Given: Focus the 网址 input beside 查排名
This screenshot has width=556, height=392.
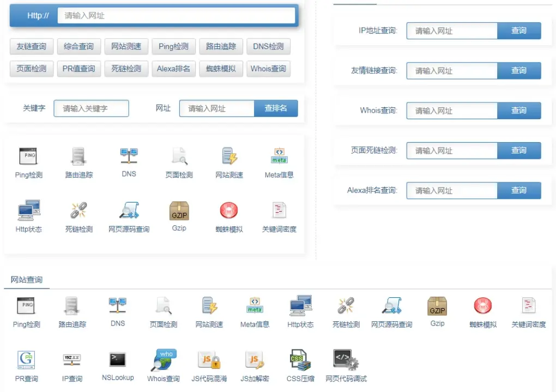Looking at the screenshot, I should tap(217, 108).
